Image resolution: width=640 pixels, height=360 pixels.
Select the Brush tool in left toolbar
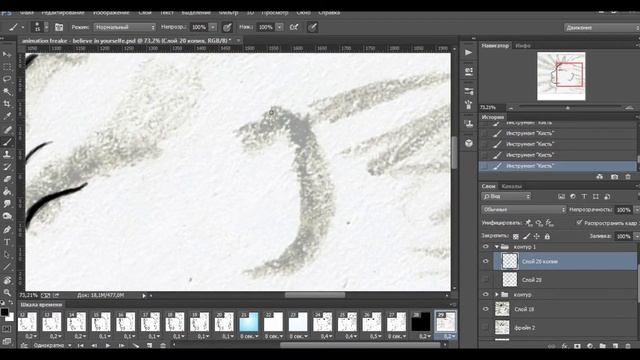click(x=7, y=142)
